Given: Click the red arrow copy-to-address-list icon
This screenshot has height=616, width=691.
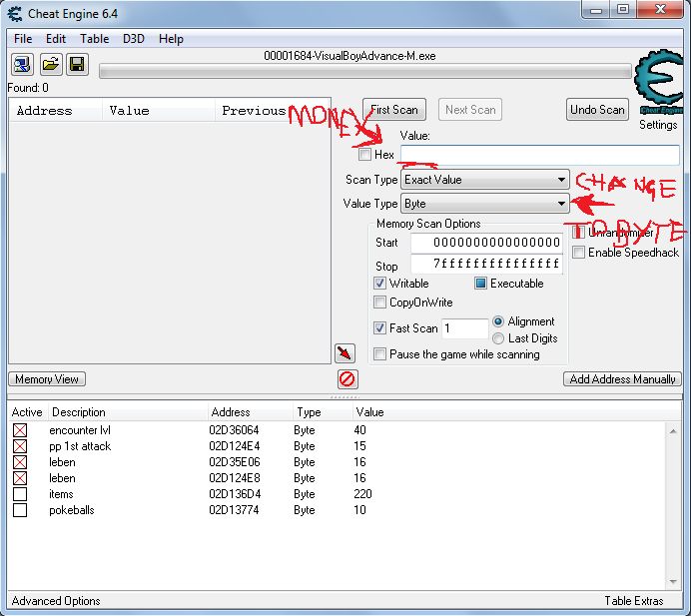Looking at the screenshot, I should (x=345, y=353).
